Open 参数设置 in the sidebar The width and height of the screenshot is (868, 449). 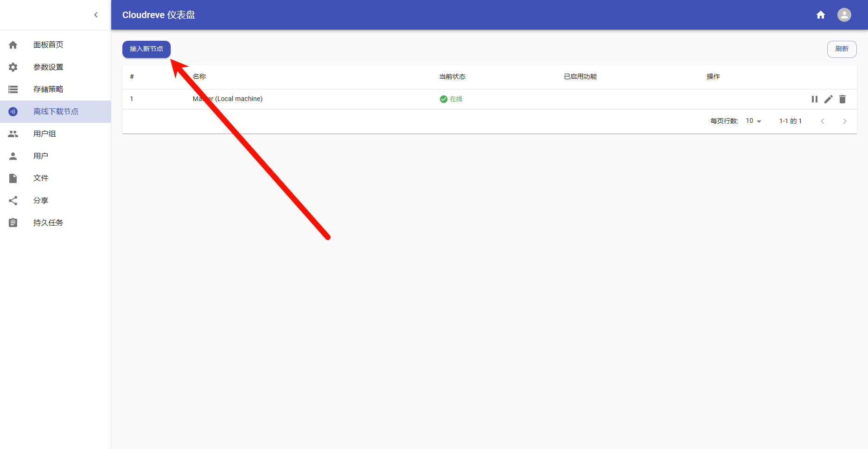[x=56, y=67]
